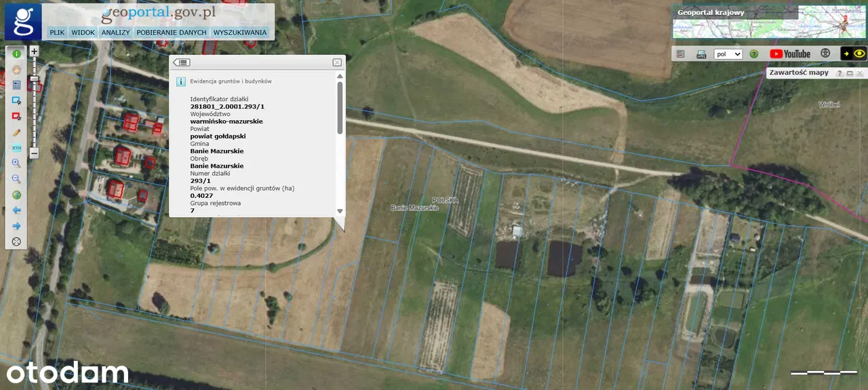Go to previous map view arrow

coord(16,210)
